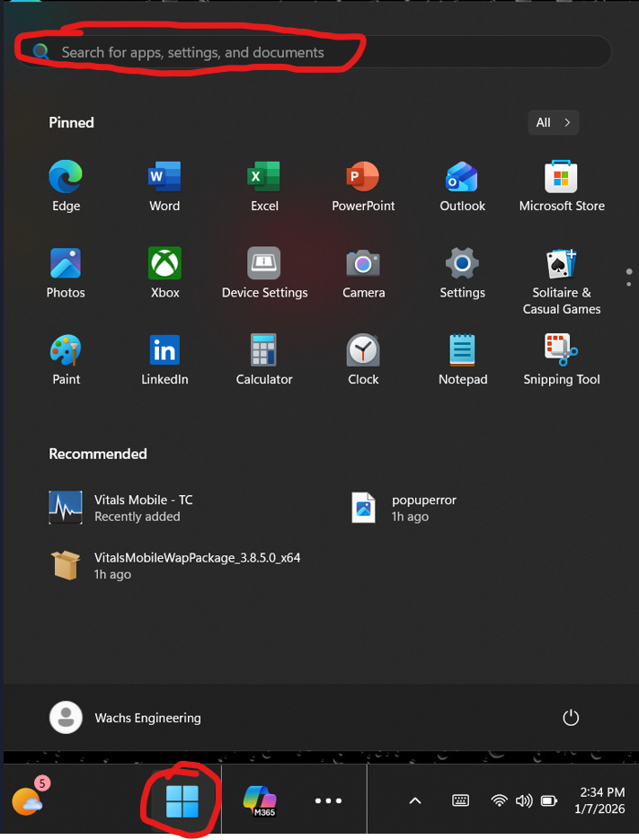Open the Edge browser

[x=66, y=186]
